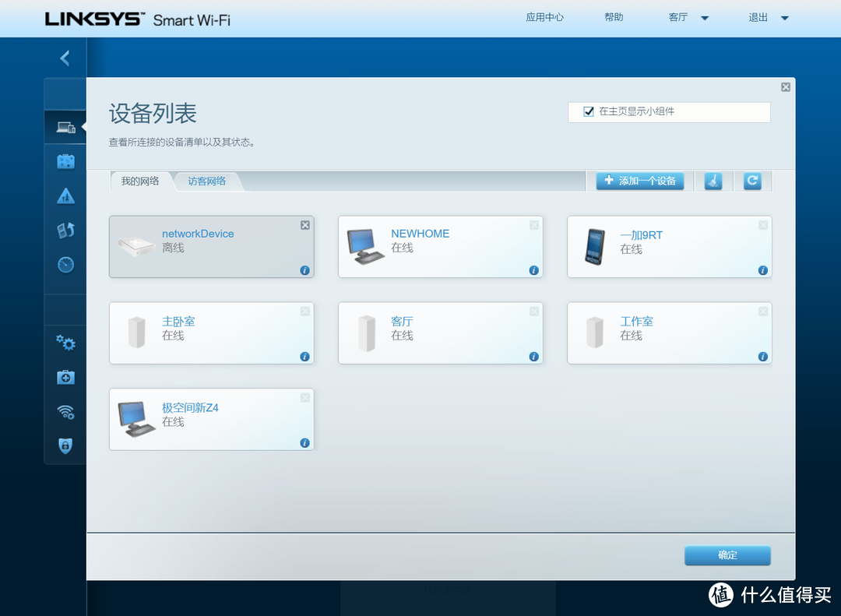Open the Guest Access sidebar icon

(x=65, y=161)
